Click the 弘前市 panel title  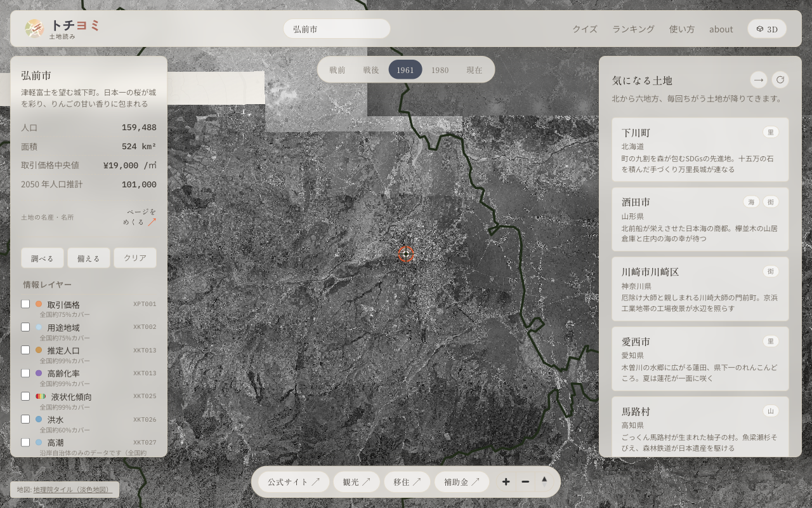[36, 76]
